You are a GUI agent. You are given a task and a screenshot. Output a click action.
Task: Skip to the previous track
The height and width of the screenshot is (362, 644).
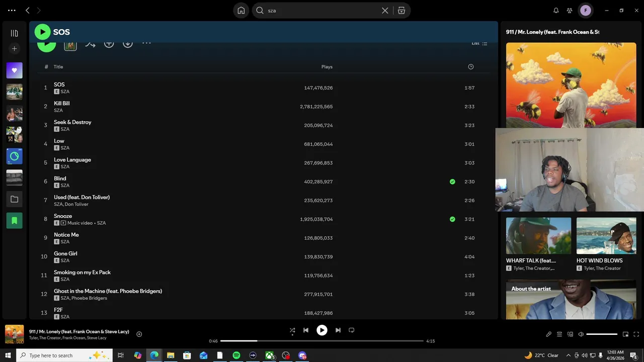(x=306, y=330)
